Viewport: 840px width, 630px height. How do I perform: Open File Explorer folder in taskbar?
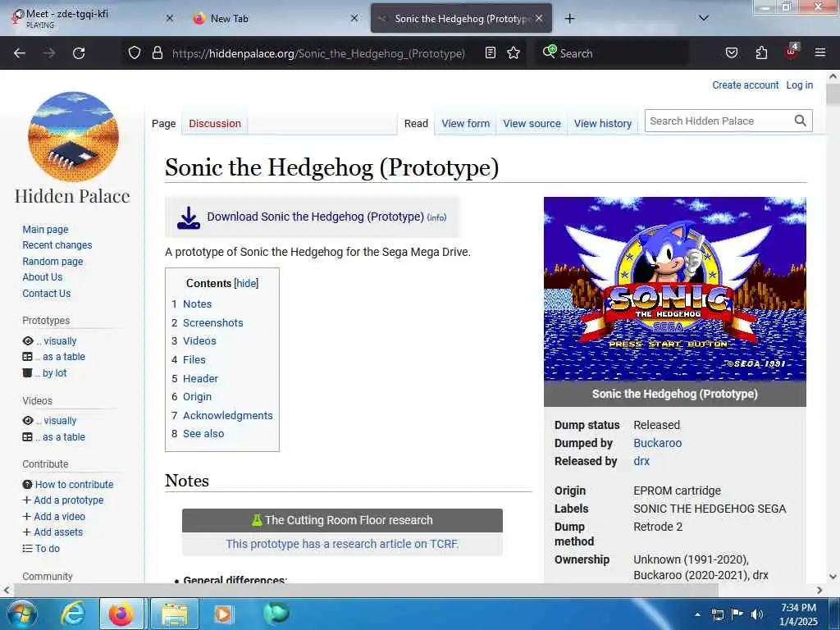175,614
